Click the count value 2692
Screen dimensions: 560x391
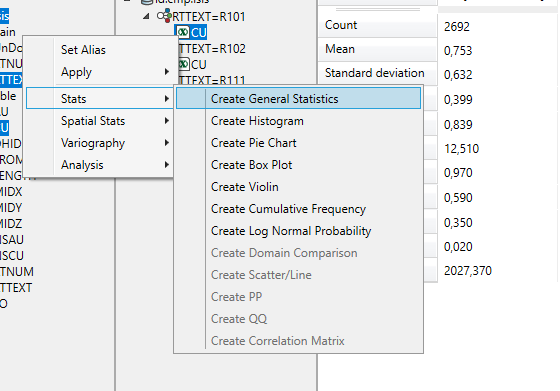pyautogui.click(x=456, y=26)
